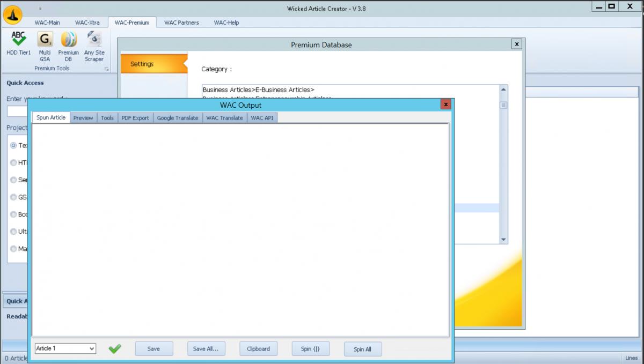Select the 'Ult...' project radio button

tap(13, 232)
